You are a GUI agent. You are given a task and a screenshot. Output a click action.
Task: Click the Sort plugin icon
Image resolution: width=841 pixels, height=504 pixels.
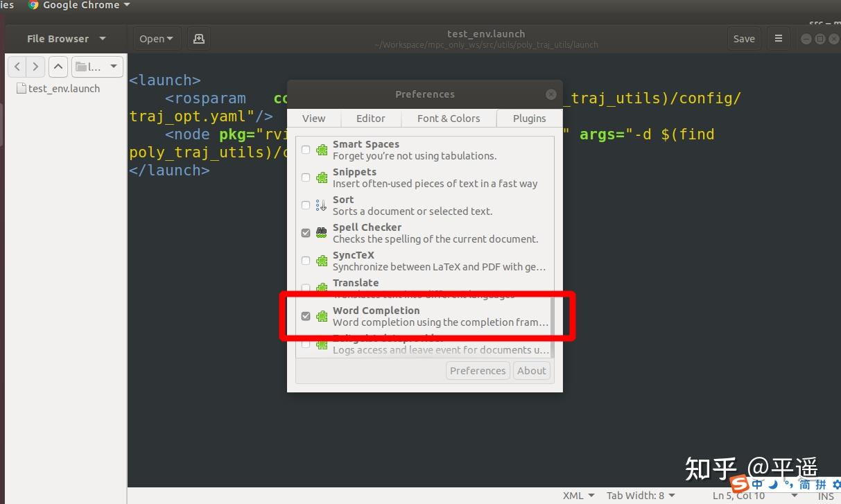coord(322,205)
